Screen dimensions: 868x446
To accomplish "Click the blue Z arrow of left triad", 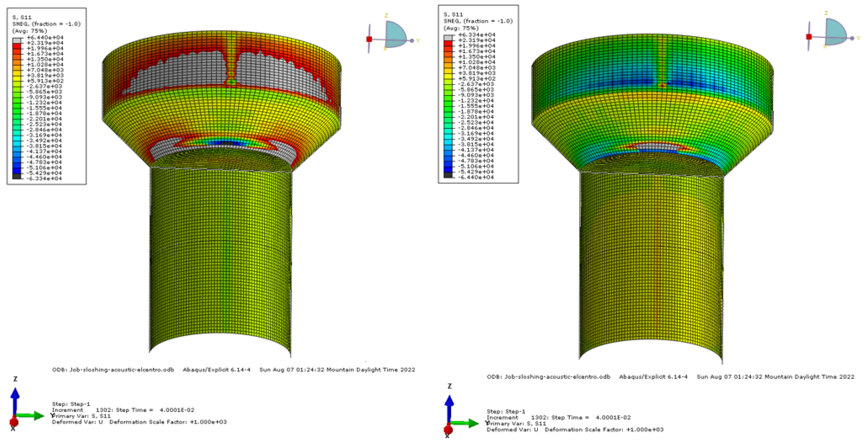I will pyautogui.click(x=15, y=400).
